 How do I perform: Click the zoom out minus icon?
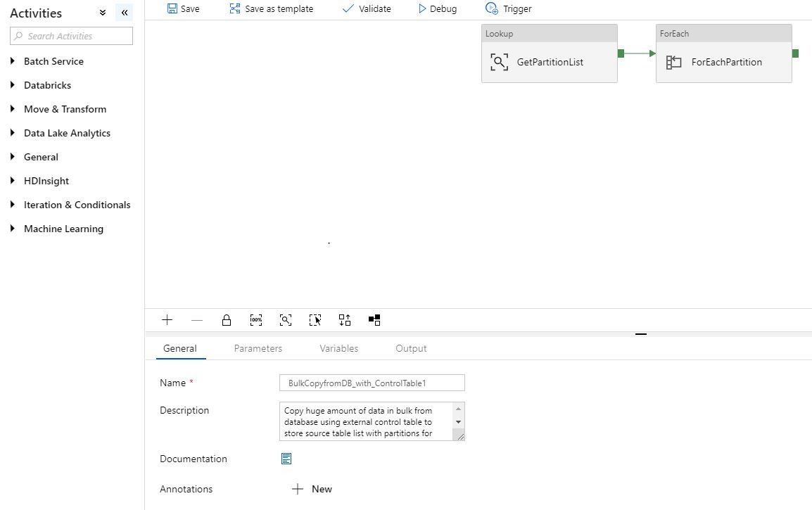pyautogui.click(x=197, y=321)
